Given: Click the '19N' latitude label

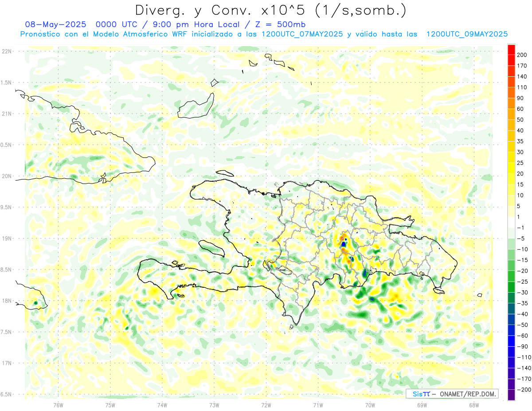Looking at the screenshot, I should click(7, 239).
